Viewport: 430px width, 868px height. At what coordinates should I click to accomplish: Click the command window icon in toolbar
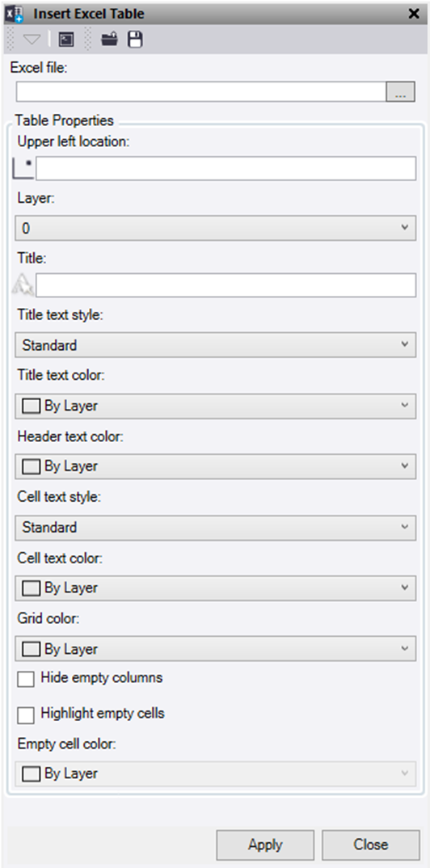pos(66,40)
